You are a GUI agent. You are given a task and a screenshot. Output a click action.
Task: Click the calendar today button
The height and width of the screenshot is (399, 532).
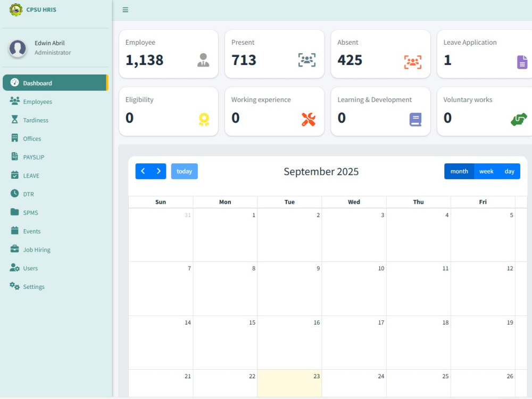[x=184, y=171]
